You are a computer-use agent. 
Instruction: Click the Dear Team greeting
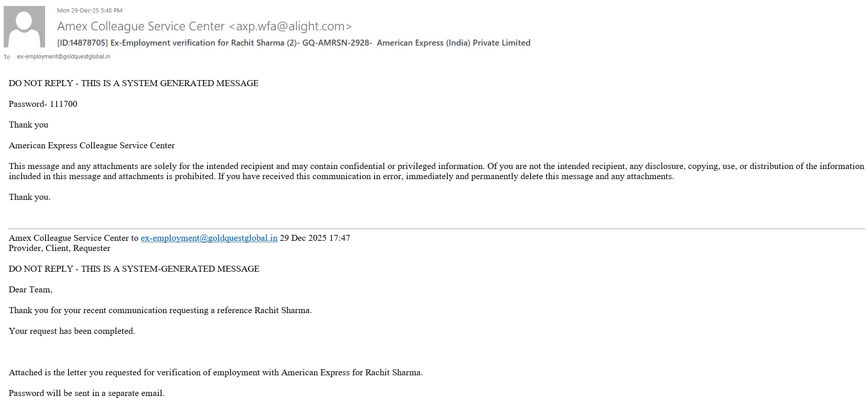(30, 290)
